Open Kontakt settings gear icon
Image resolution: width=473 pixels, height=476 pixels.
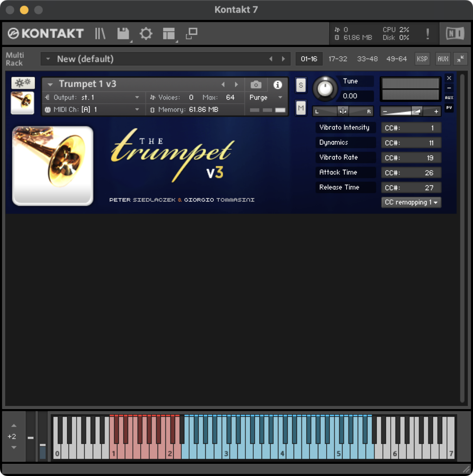pyautogui.click(x=146, y=33)
